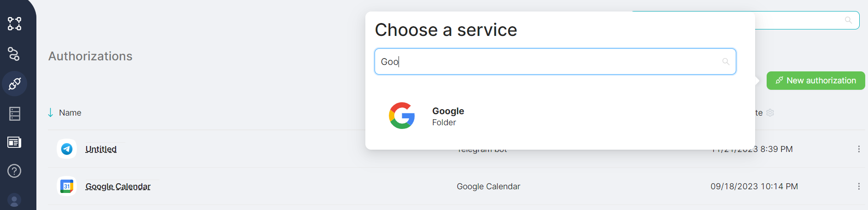Select the Google folder service
This screenshot has width=868, height=210.
(x=448, y=116)
